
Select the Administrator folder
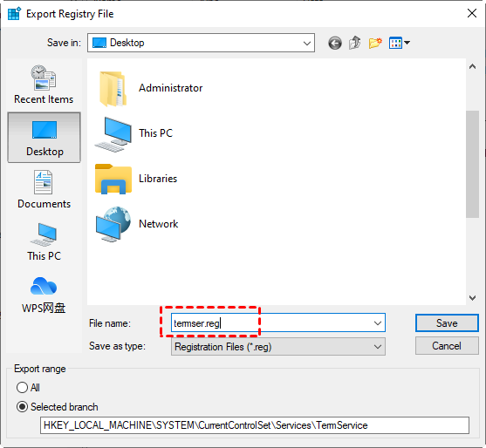click(150, 88)
